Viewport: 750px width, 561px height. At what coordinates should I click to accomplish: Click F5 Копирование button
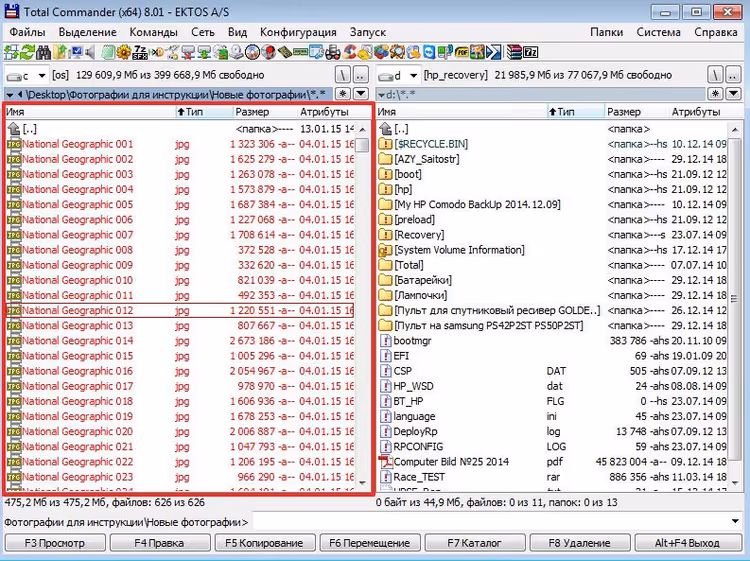tap(264, 543)
